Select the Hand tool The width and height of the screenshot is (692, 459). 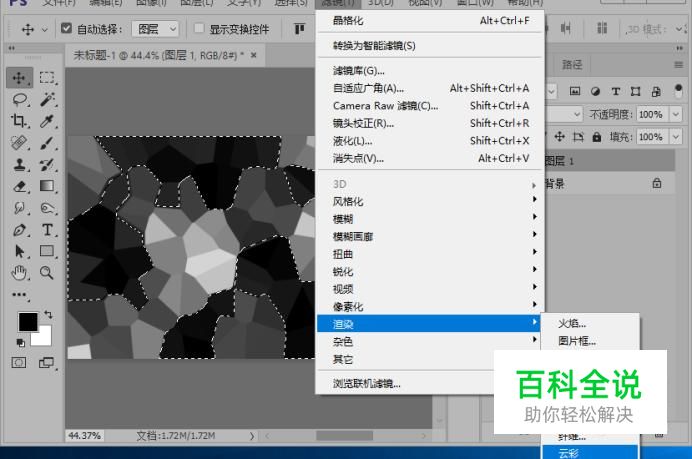point(19,273)
